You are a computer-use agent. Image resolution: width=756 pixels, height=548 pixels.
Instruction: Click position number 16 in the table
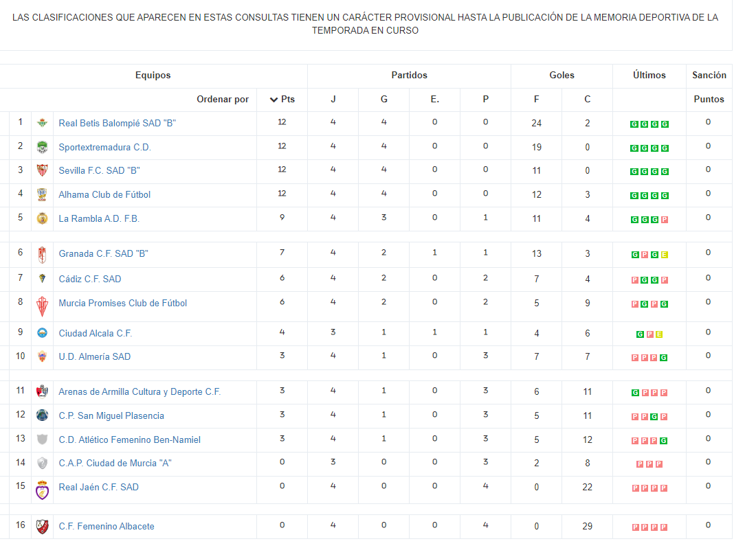click(x=20, y=525)
